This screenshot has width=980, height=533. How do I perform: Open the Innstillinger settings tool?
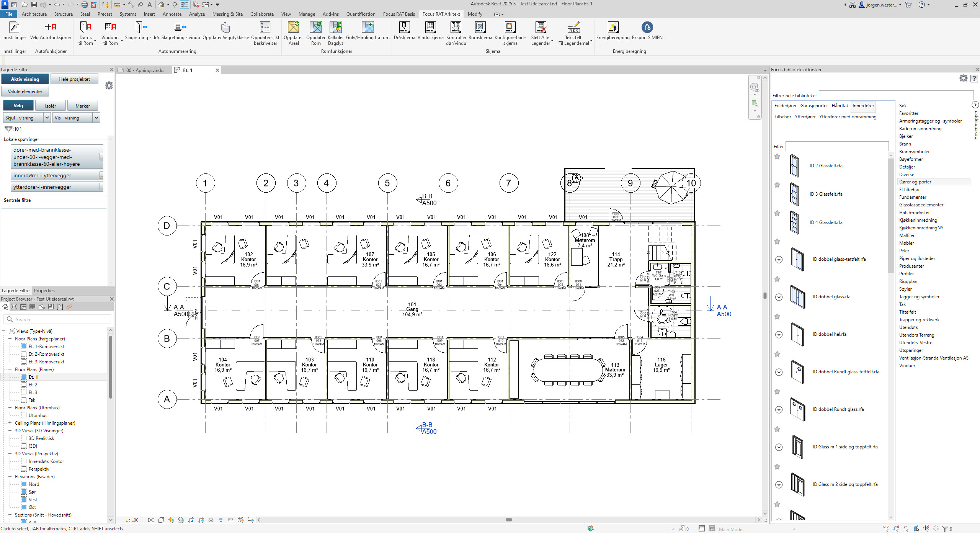14,31
